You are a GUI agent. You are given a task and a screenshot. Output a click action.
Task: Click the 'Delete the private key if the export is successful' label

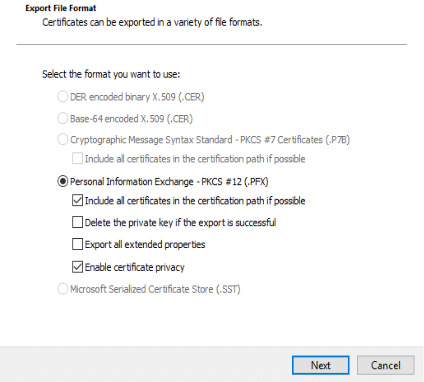pyautogui.click(x=180, y=222)
